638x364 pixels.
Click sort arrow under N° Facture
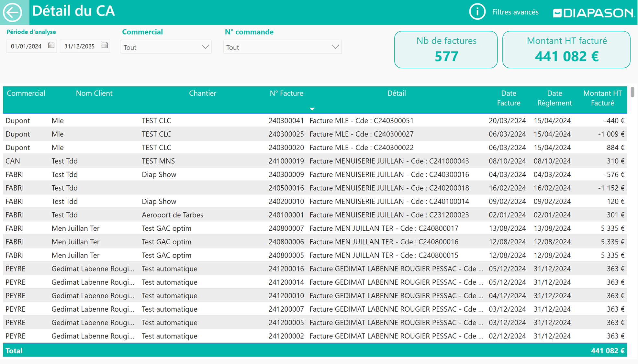312,109
